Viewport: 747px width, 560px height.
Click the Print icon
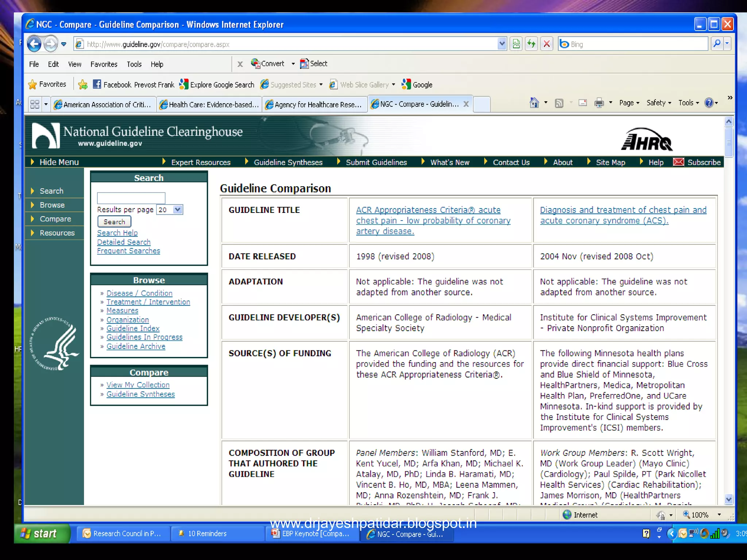tap(599, 103)
